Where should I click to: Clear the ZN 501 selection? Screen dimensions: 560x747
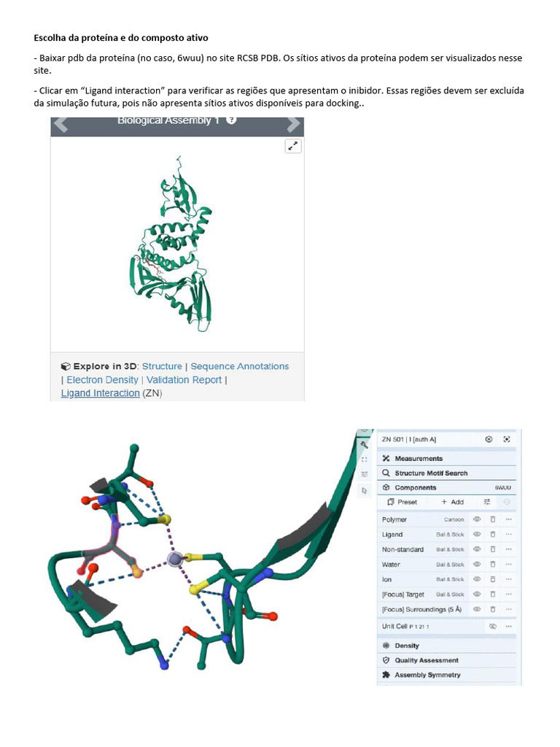489,439
